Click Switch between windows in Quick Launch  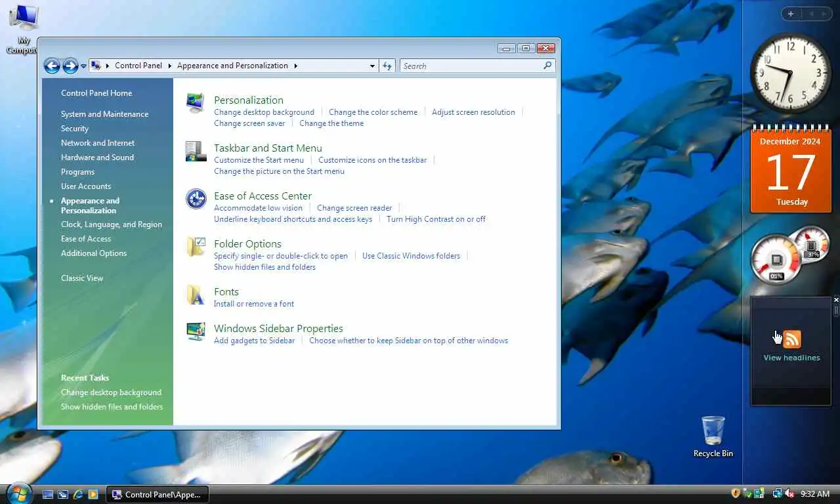tap(63, 494)
